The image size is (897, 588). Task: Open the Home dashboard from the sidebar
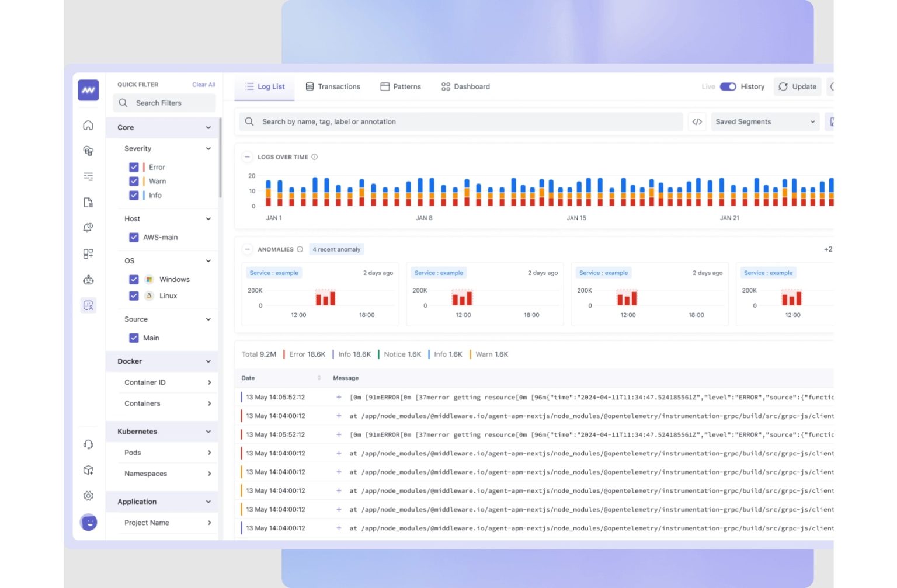point(88,125)
